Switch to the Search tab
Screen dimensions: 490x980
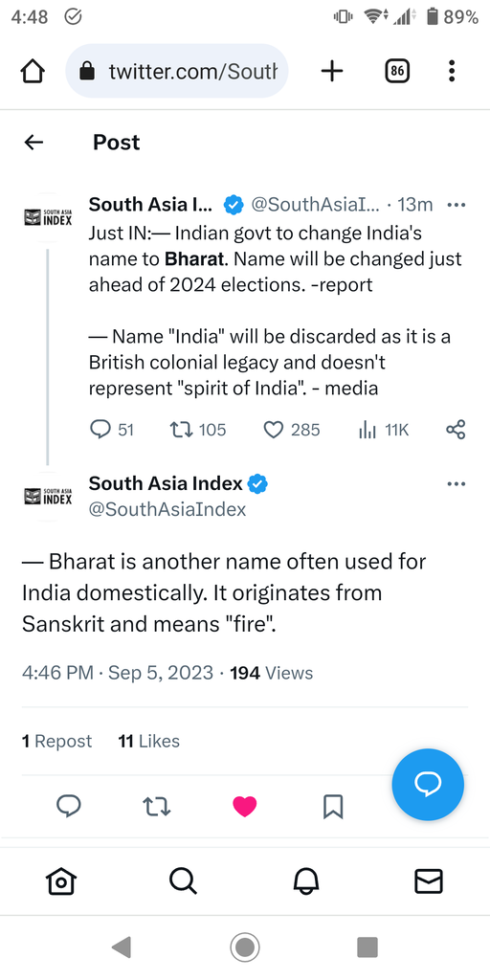183,881
